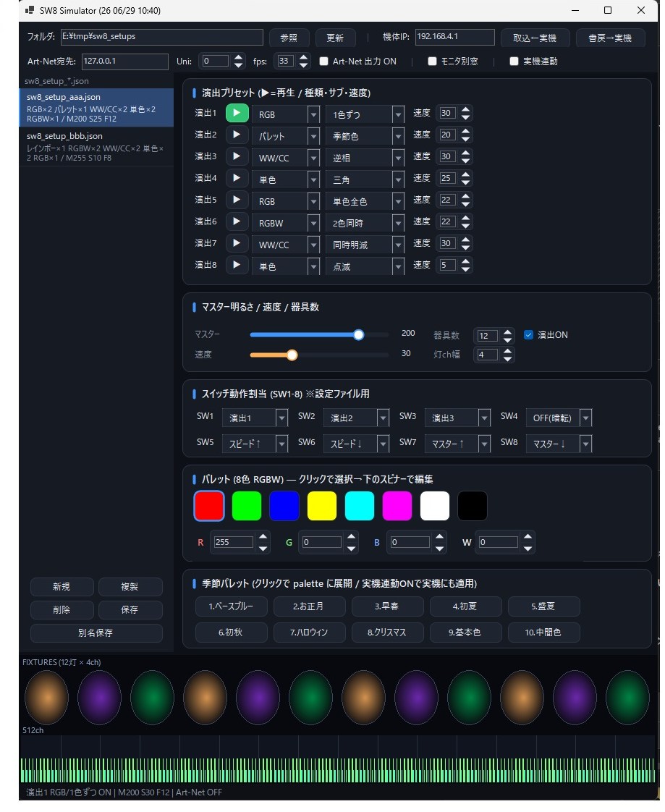Play the 演出8 preset
Screen dimensions: 665x812
pyautogui.click(x=237, y=265)
